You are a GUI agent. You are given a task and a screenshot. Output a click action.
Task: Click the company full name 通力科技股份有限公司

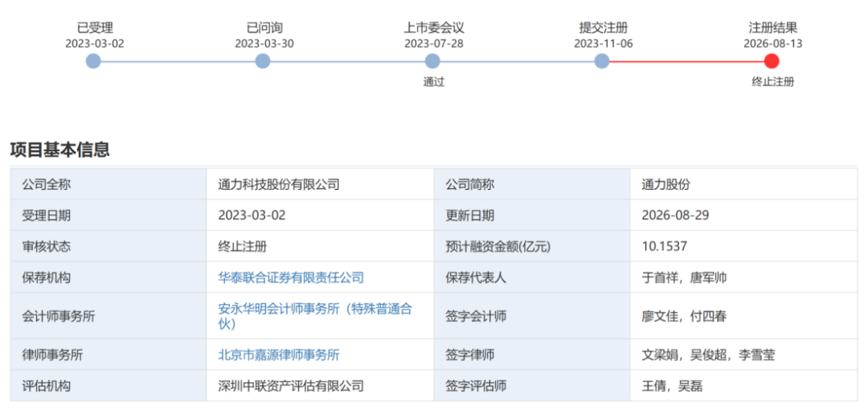(279, 184)
